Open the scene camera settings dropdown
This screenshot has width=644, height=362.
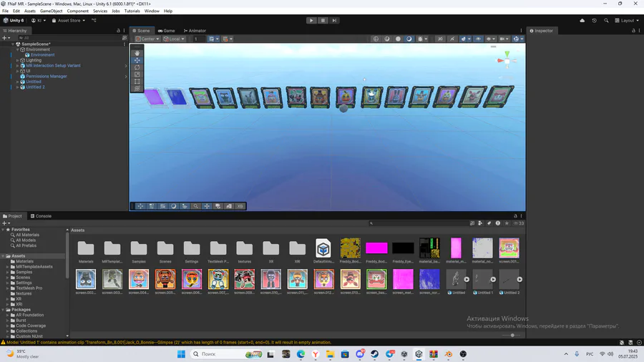click(504, 39)
